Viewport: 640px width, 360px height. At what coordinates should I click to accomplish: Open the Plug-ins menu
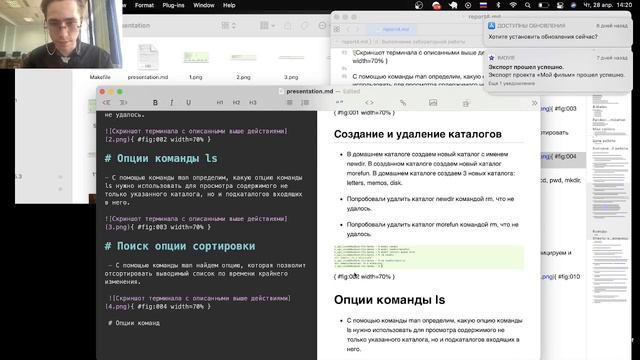[x=173, y=5]
